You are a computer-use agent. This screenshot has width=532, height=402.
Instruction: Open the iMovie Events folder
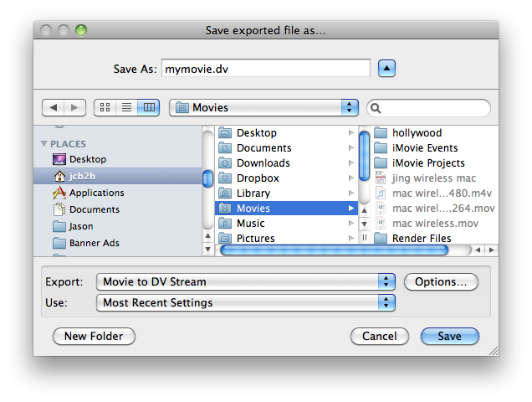pos(435,148)
